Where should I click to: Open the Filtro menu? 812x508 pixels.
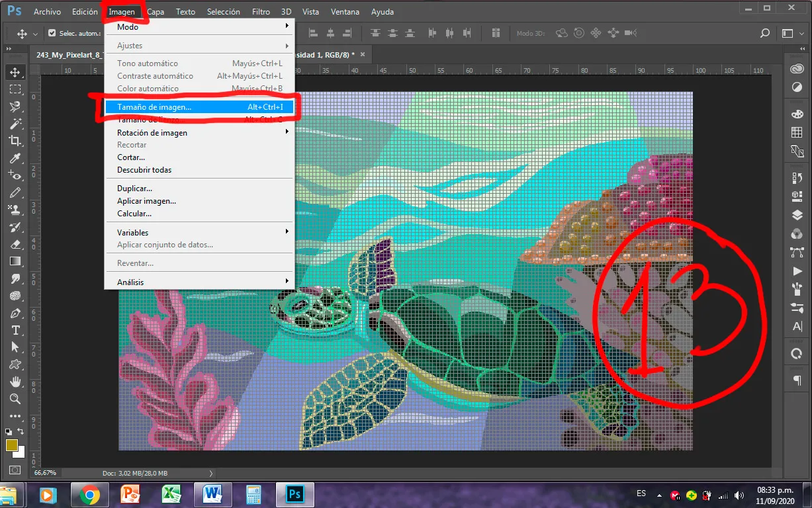(261, 12)
